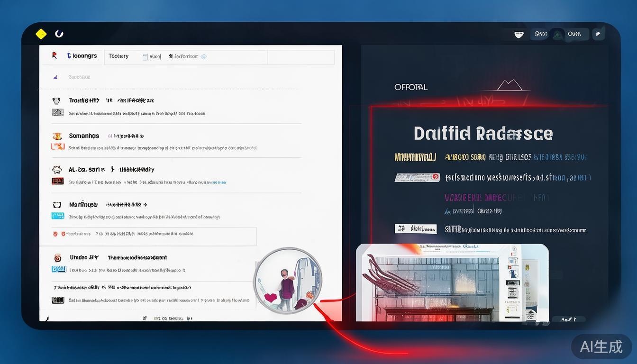Click the yellow diamond icon in title bar
The height and width of the screenshot is (364, 637).
click(x=41, y=34)
